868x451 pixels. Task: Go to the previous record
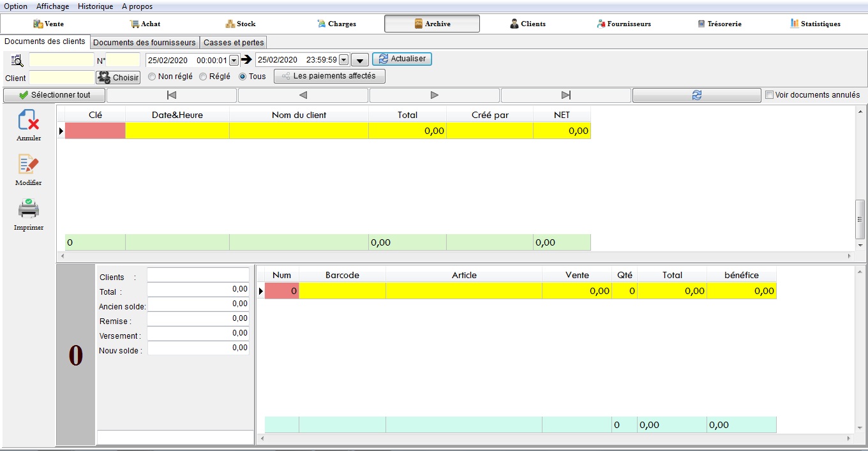pos(303,95)
